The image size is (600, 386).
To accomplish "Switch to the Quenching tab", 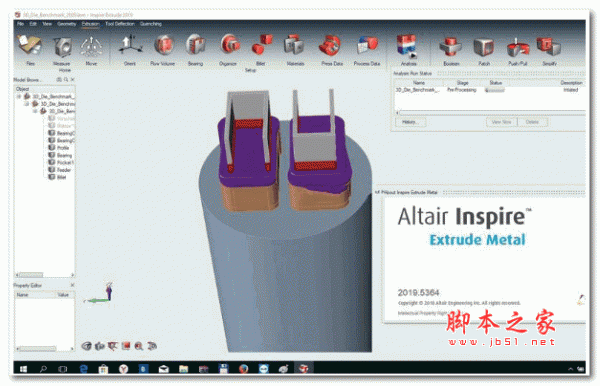I will 151,24.
